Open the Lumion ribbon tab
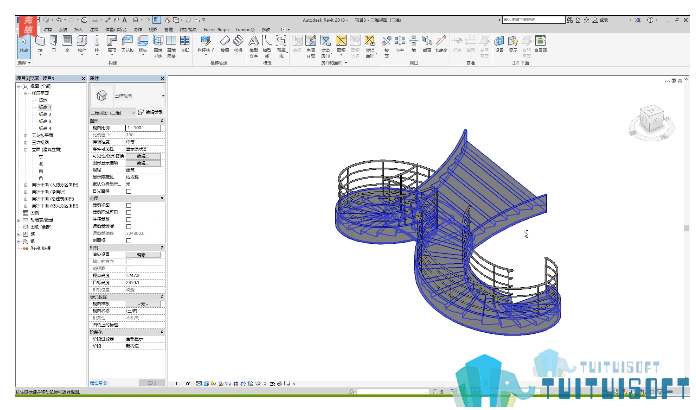Image resolution: width=696 pixels, height=410 pixels. click(x=245, y=29)
